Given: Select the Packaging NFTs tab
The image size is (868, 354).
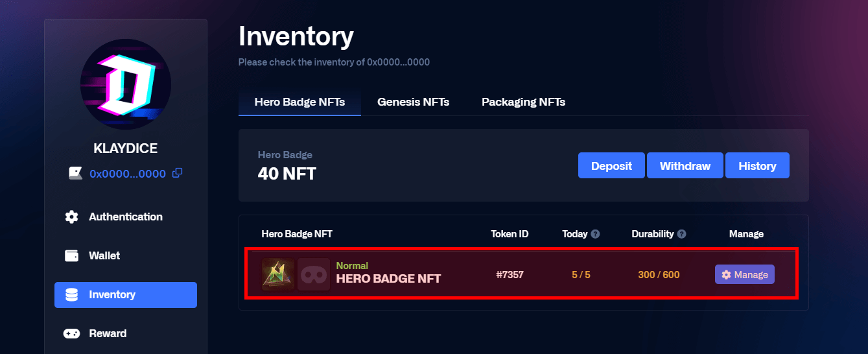Looking at the screenshot, I should pyautogui.click(x=523, y=102).
